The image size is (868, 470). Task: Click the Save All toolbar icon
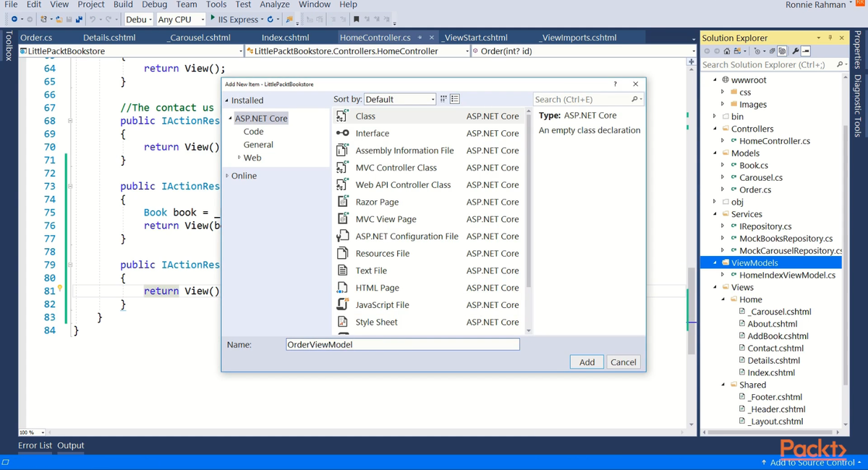pos(80,19)
